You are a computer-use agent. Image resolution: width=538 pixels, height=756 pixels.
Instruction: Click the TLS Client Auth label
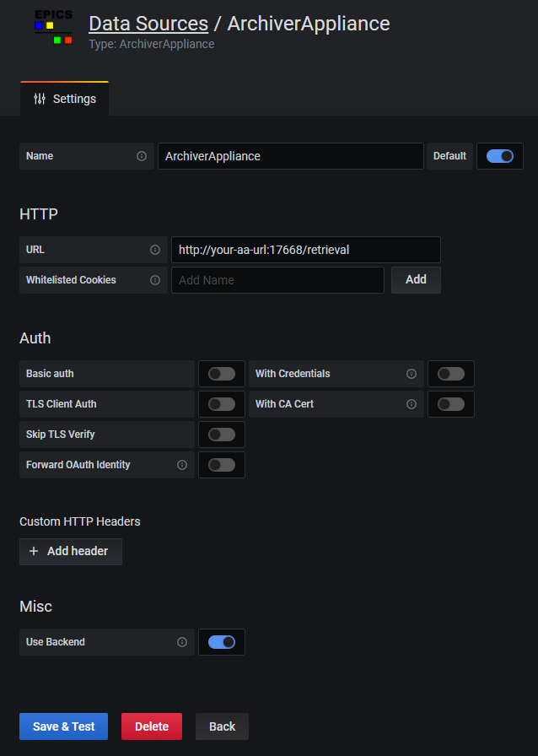point(62,404)
